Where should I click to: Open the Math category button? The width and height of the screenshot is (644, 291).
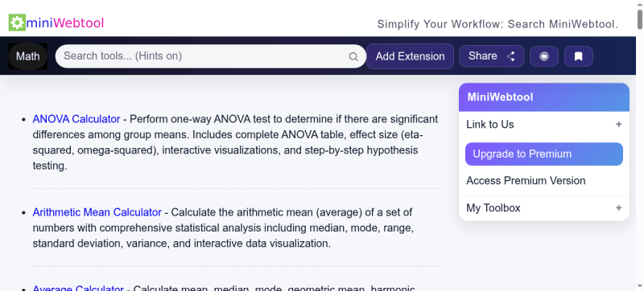(28, 56)
